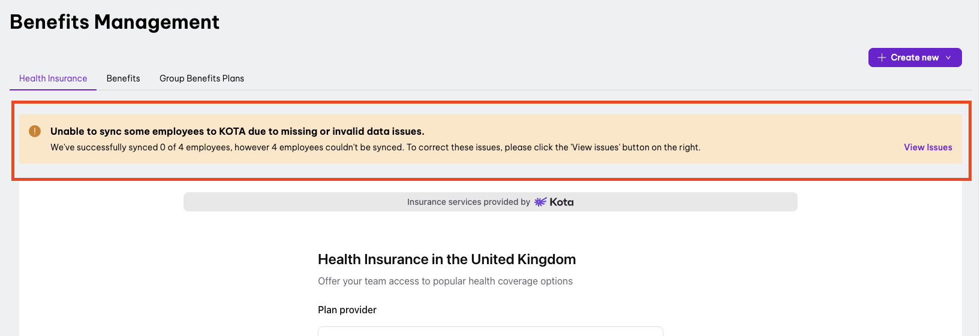This screenshot has height=336, width=980.
Task: Click the synced 0 of 4 employees message
Action: point(375,147)
